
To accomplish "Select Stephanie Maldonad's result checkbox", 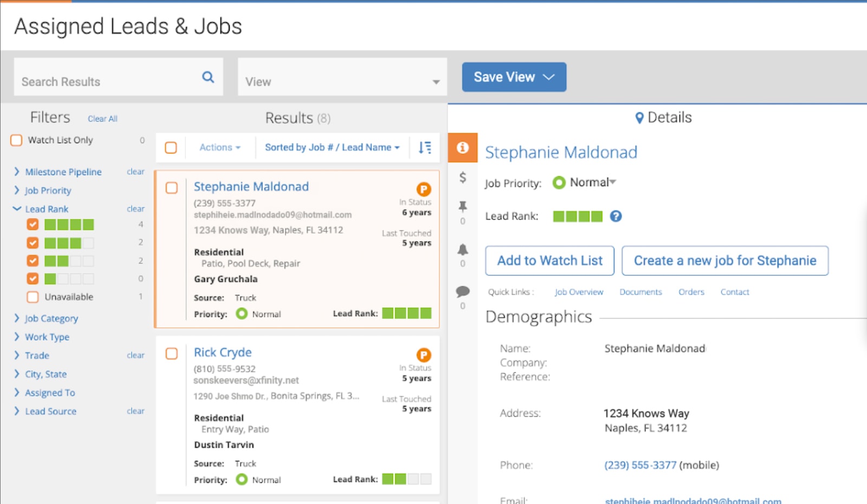I will pyautogui.click(x=172, y=188).
